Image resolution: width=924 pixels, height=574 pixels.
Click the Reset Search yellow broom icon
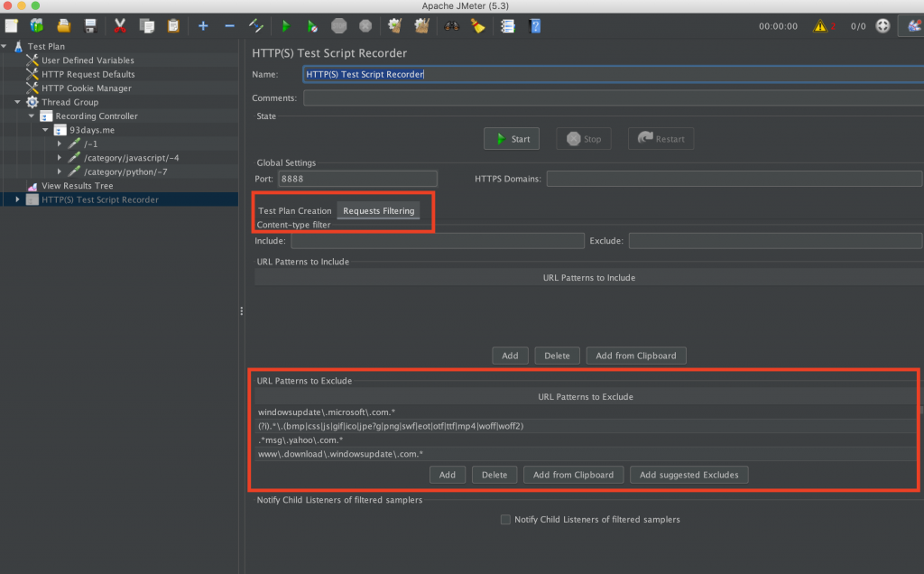[x=478, y=26]
